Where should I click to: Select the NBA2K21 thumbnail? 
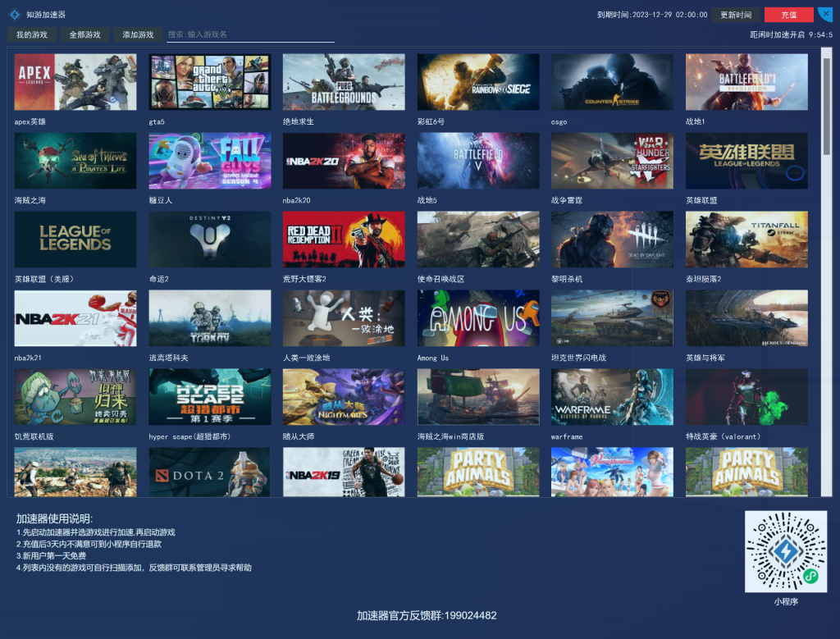click(75, 318)
